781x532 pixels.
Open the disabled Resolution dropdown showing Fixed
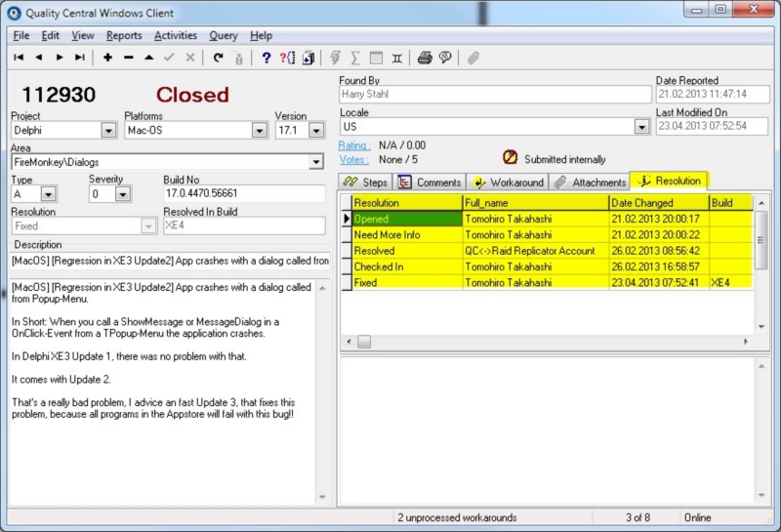148,226
